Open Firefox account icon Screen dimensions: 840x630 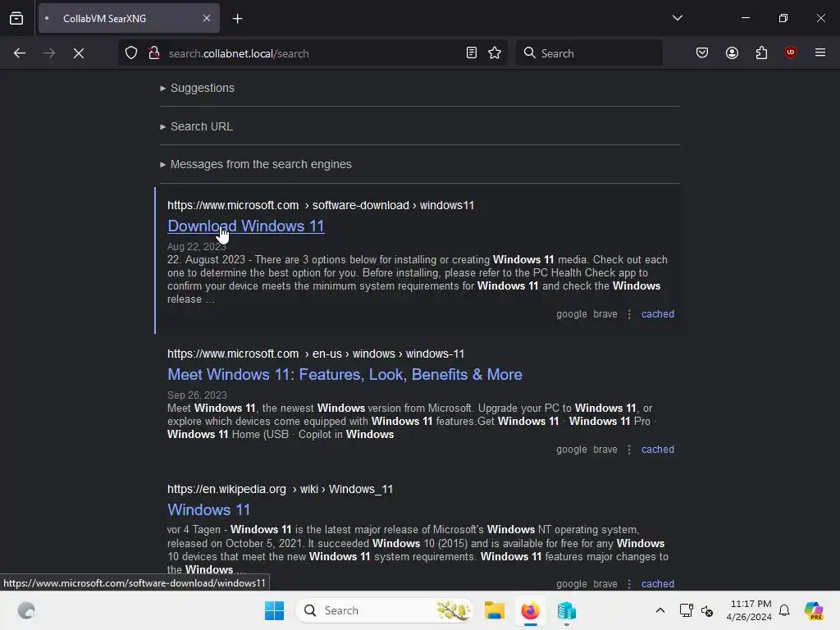(733, 53)
